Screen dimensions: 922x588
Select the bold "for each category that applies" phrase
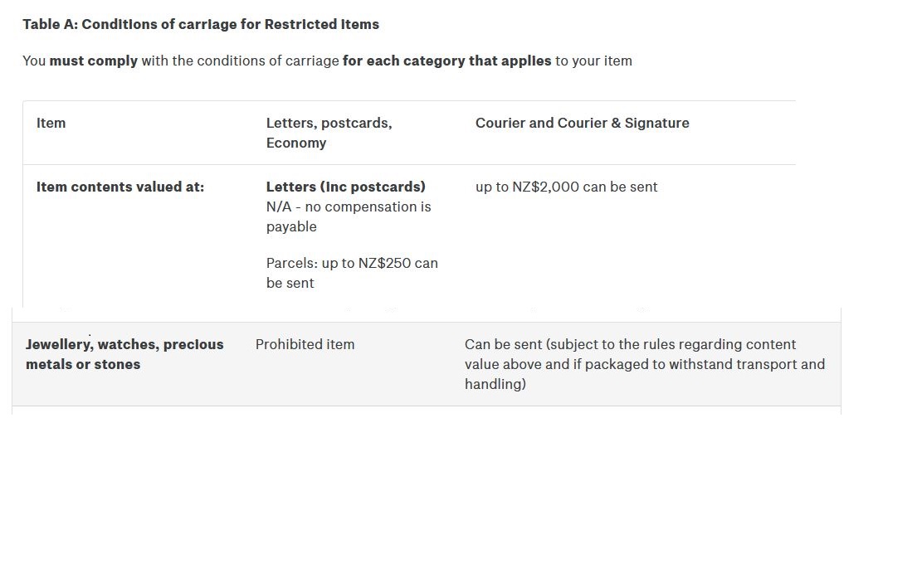[446, 61]
